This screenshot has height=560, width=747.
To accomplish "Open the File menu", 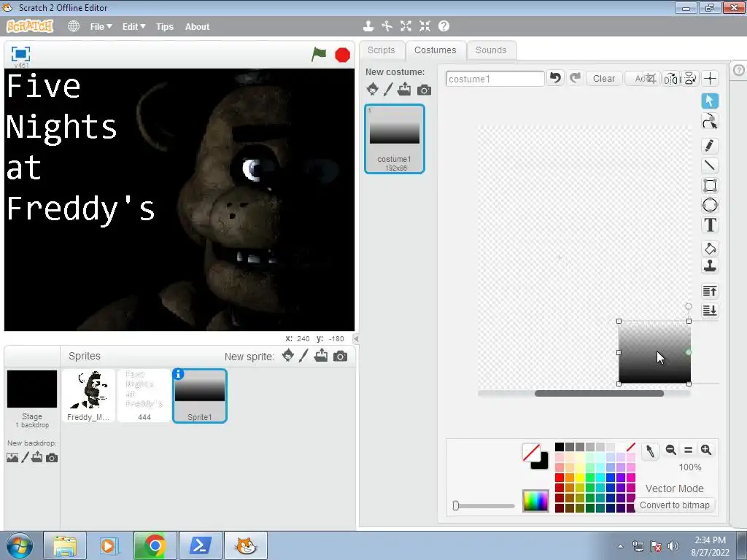I will [x=101, y=27].
